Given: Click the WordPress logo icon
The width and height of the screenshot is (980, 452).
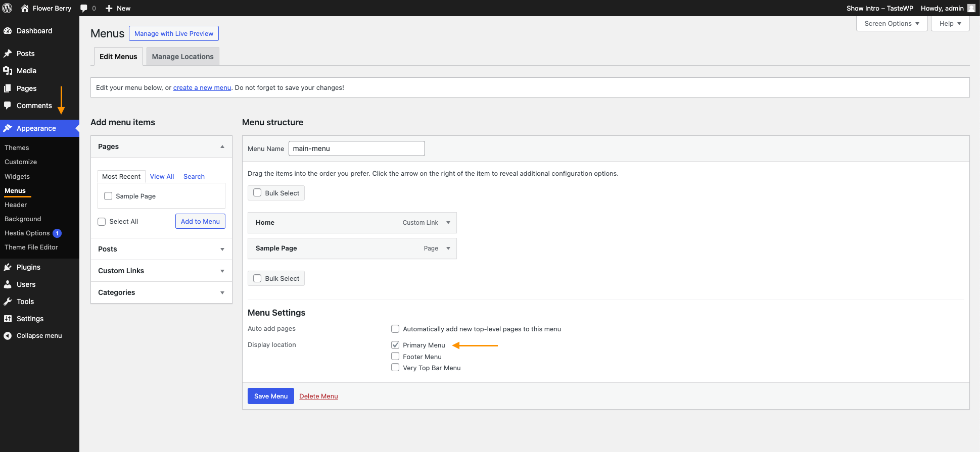Looking at the screenshot, I should (8, 8).
